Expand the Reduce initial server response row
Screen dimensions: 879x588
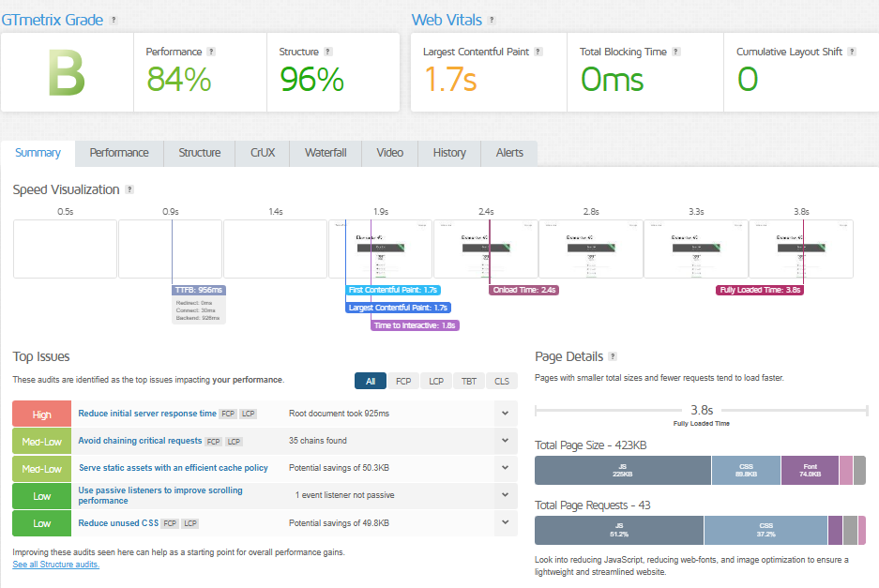pyautogui.click(x=505, y=414)
